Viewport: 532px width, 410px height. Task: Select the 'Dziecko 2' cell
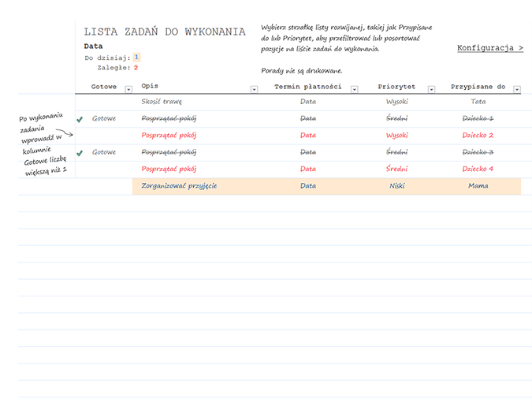[478, 135]
